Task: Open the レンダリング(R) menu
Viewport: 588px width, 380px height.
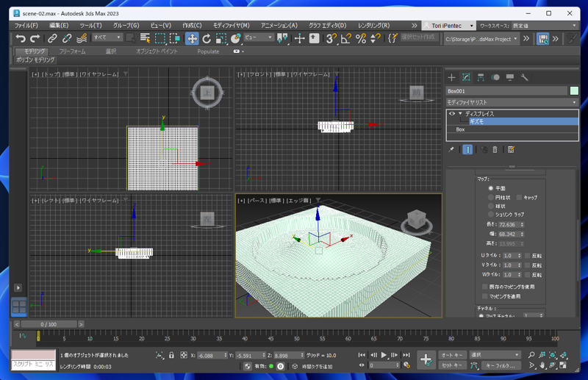Action: pos(373,26)
